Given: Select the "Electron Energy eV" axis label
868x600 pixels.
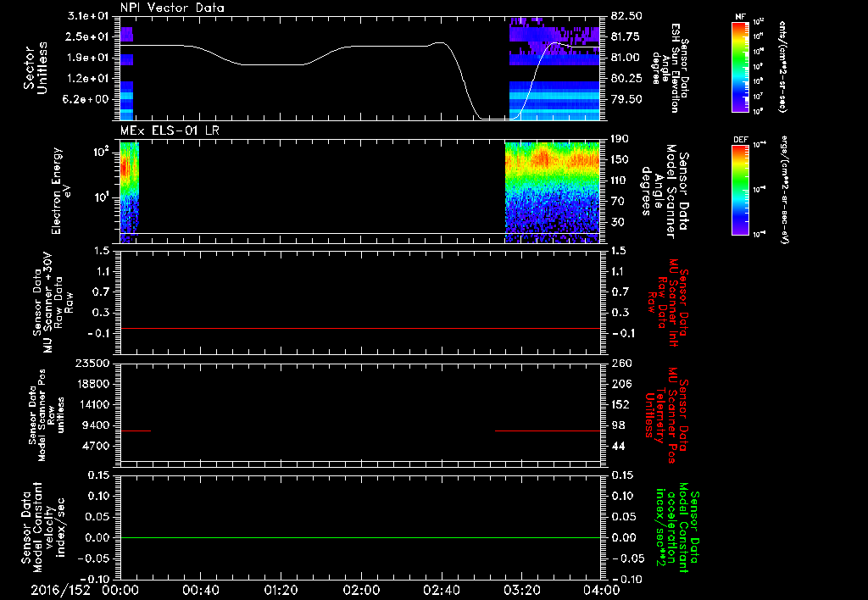Looking at the screenshot, I should pos(60,191).
